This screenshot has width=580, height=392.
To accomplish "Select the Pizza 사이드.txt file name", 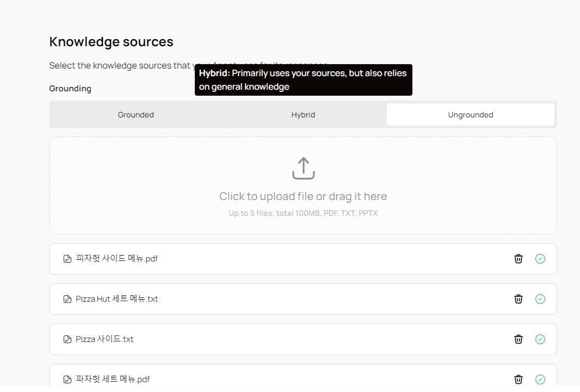I will point(104,339).
